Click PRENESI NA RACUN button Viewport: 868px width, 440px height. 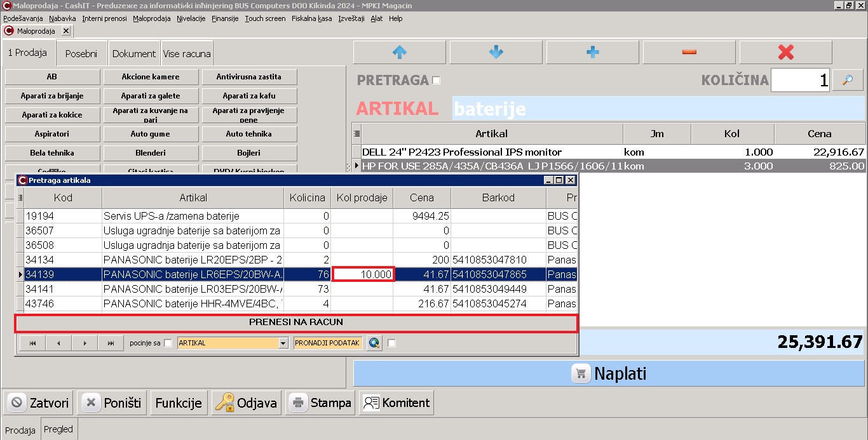296,323
